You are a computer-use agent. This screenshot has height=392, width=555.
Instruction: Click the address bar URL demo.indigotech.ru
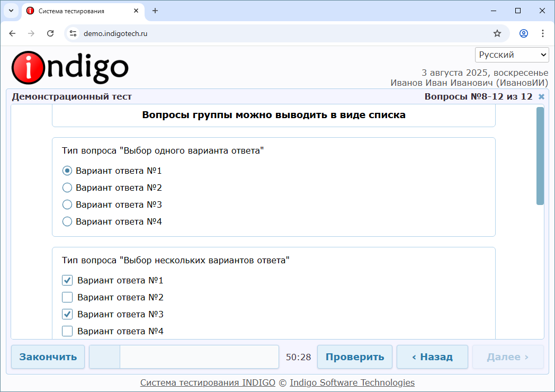pos(115,34)
